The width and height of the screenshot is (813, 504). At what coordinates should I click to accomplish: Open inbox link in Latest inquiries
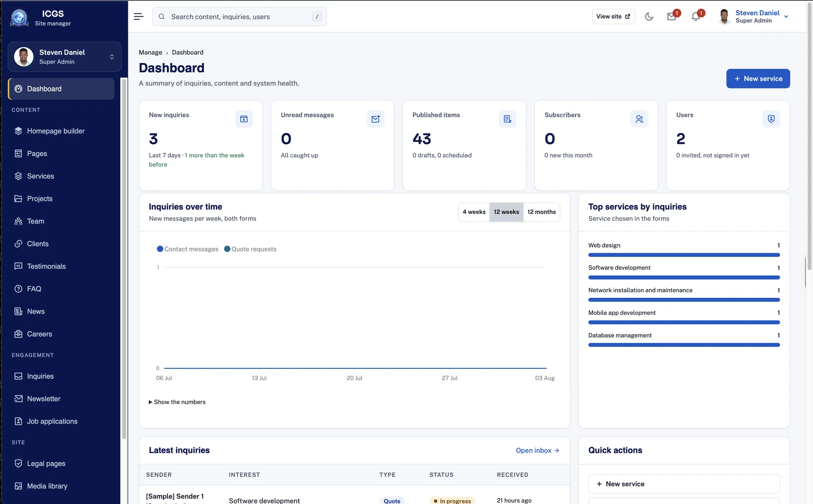[x=537, y=450]
